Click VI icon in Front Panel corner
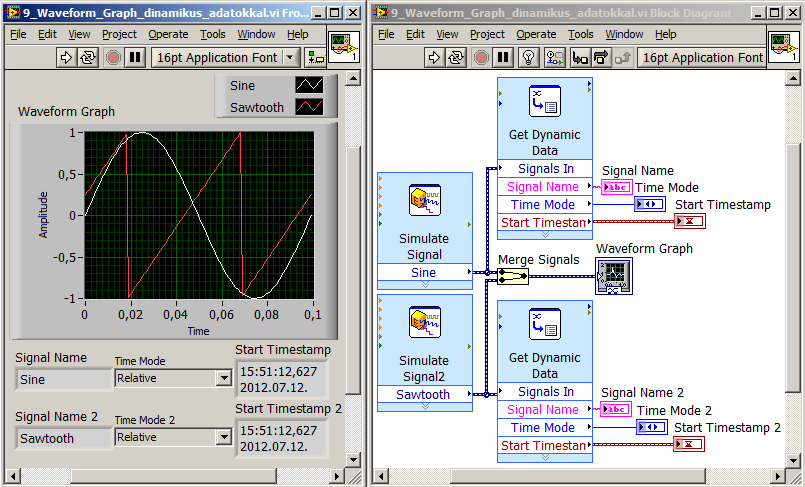This screenshot has width=805, height=487. point(343,46)
